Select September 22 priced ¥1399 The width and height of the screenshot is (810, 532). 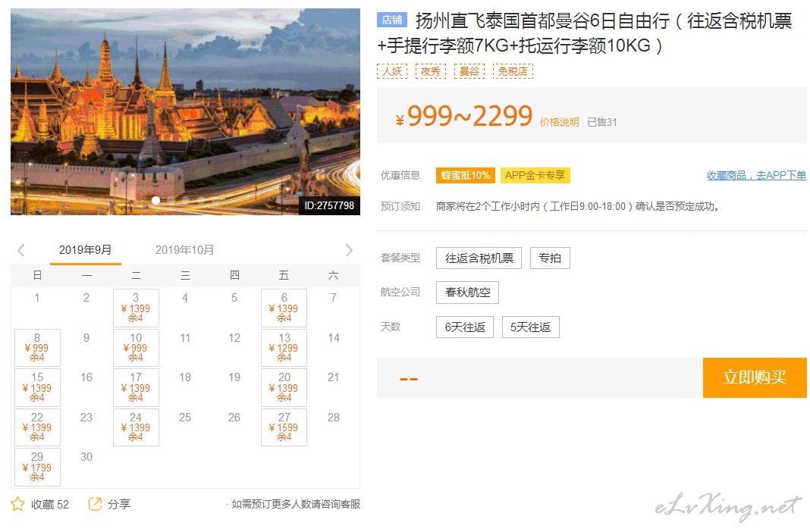pyautogui.click(x=37, y=427)
